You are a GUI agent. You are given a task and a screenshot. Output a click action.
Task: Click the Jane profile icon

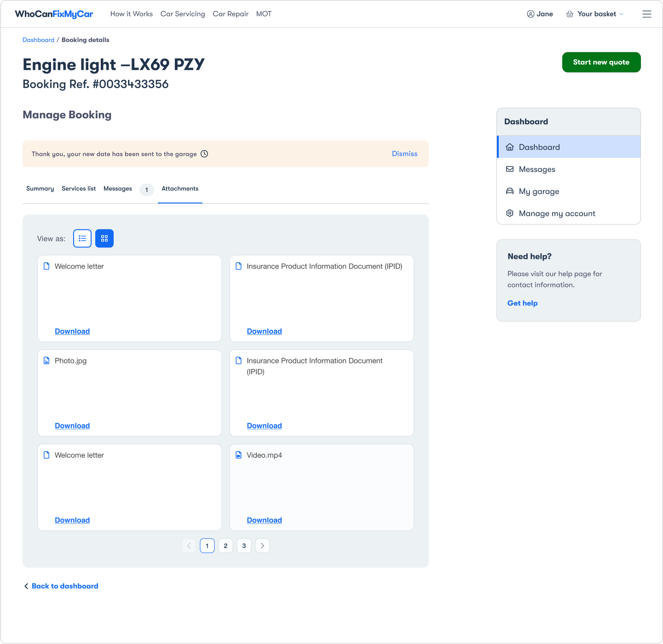click(530, 14)
